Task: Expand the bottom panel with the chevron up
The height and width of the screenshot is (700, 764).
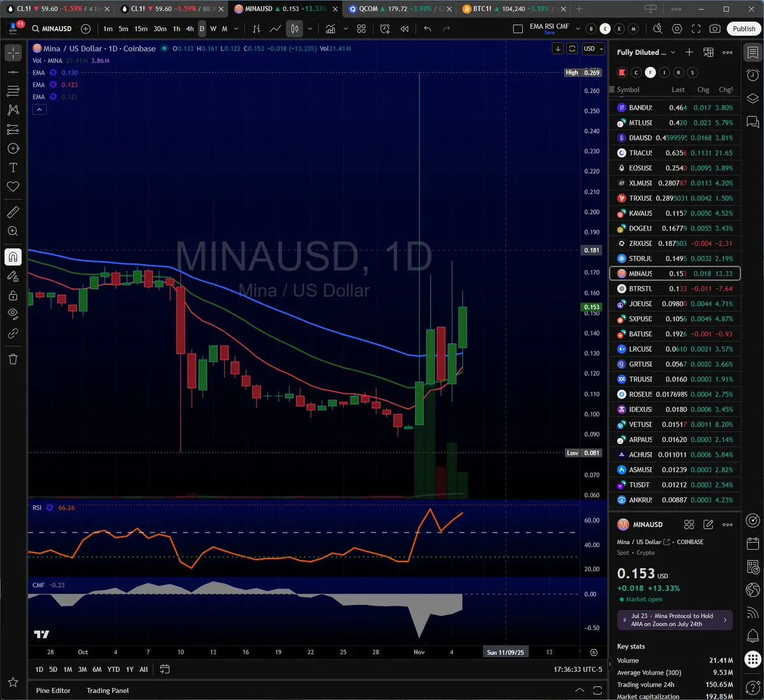Action: click(x=579, y=690)
